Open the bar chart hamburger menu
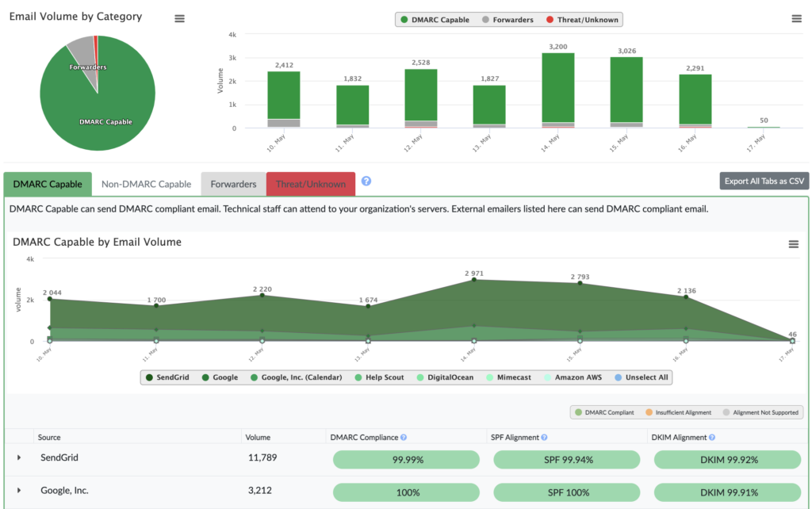The width and height of the screenshot is (812, 509). (x=796, y=19)
